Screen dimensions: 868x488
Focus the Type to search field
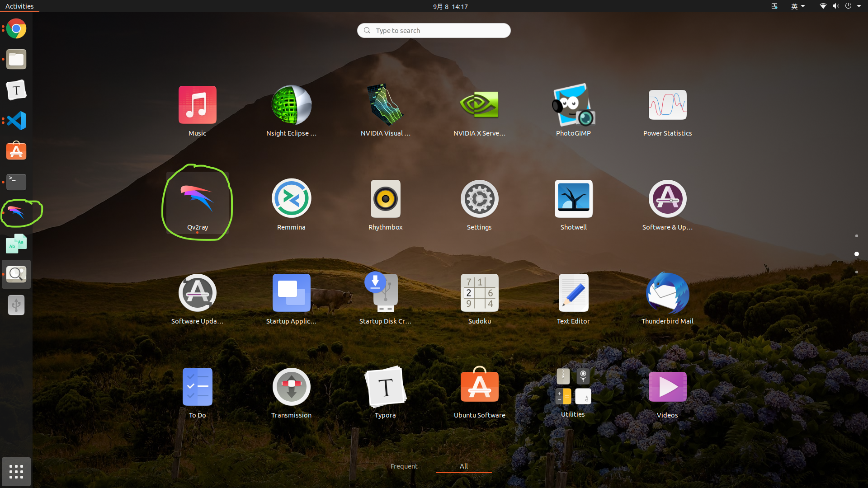pyautogui.click(x=434, y=30)
